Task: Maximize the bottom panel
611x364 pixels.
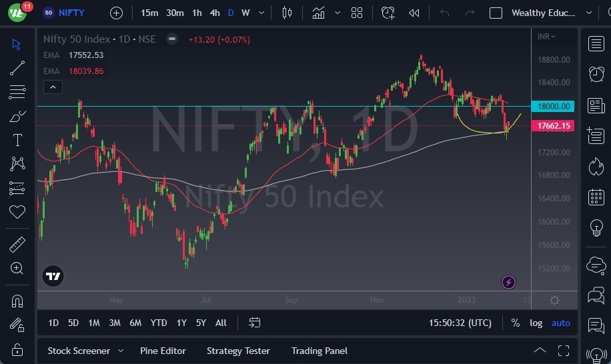Action: coord(564,351)
